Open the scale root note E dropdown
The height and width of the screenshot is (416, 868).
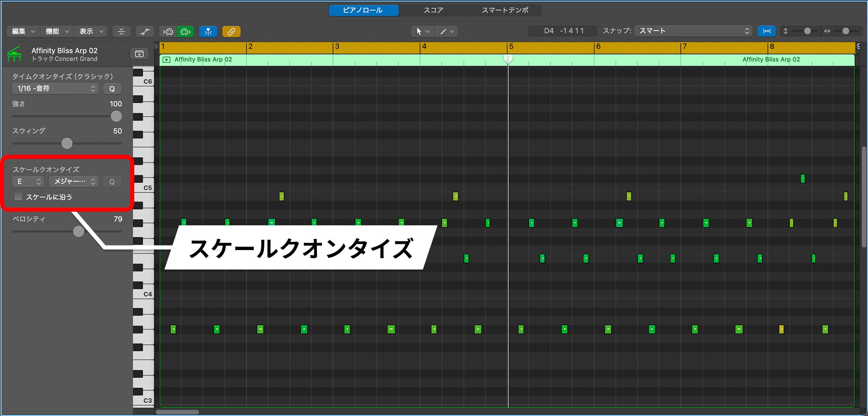(x=28, y=182)
